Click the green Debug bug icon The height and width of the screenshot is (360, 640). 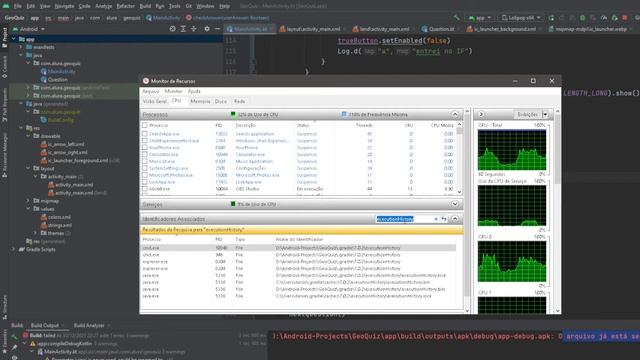coord(582,18)
